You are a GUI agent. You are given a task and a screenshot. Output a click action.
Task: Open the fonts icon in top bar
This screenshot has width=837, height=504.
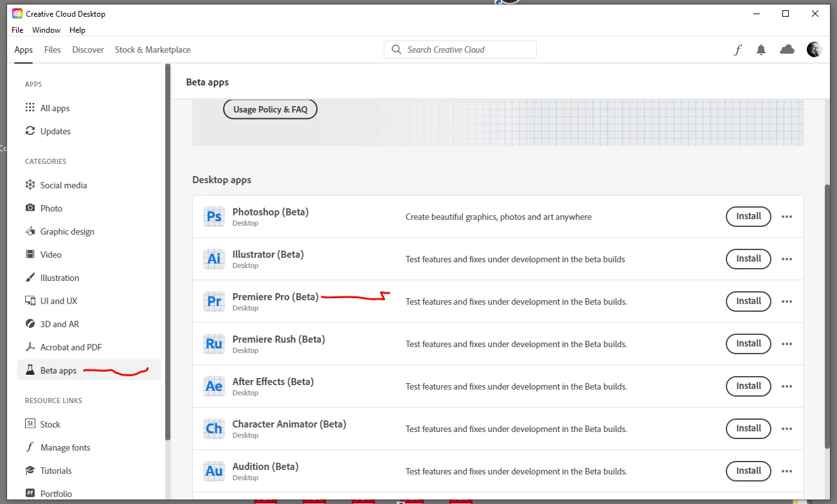point(738,50)
